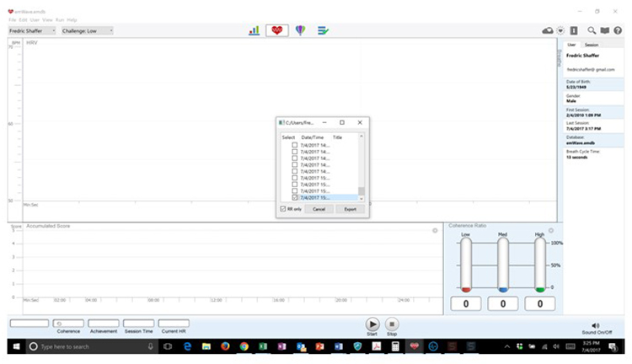Click scroll-down arrow in export list
This screenshot has width=632, height=364.
tap(362, 198)
